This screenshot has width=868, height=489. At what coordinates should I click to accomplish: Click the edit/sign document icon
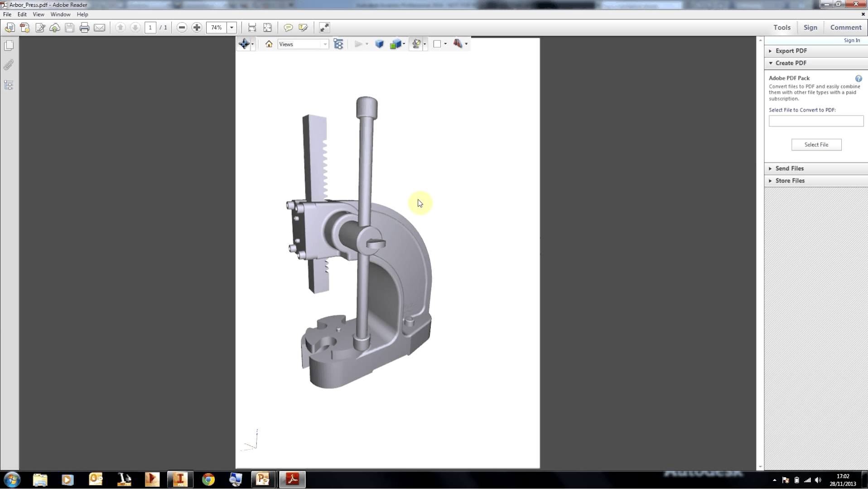(x=40, y=28)
